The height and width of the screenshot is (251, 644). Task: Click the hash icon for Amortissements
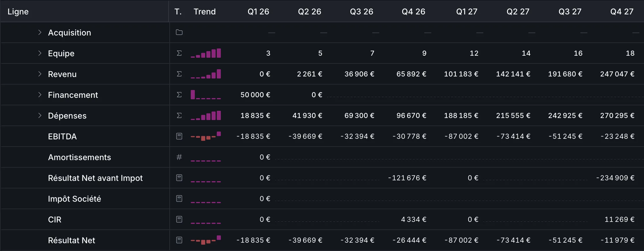coord(179,157)
